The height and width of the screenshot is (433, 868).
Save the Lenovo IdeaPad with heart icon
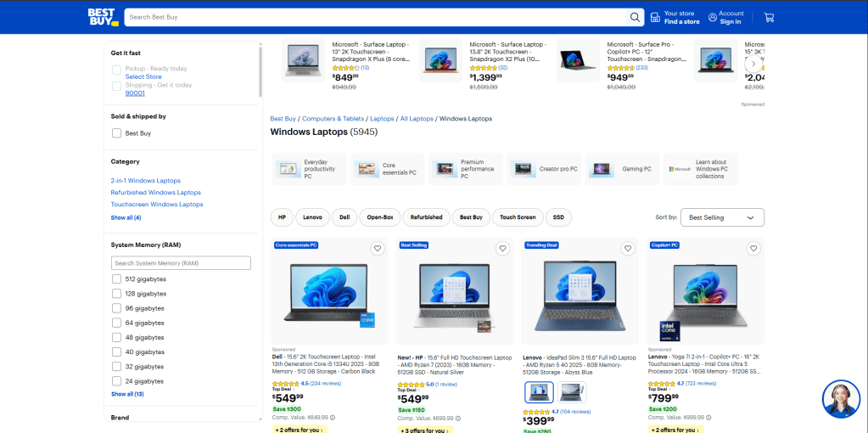(x=629, y=249)
